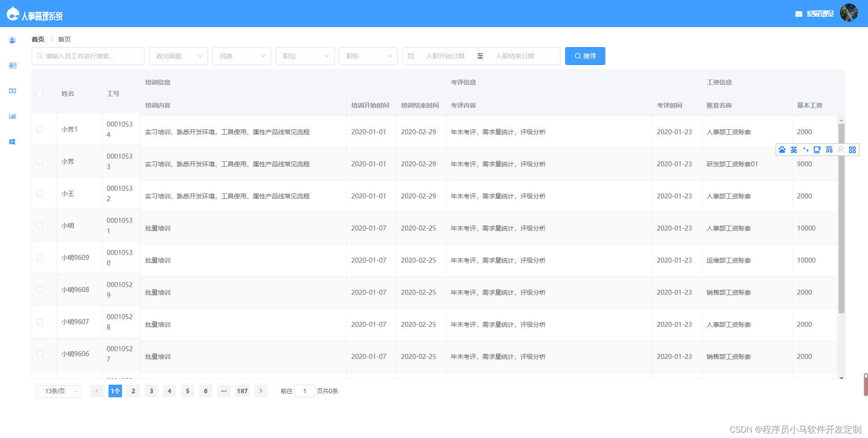868x438 pixels.
Task: Click the paw icon in input toolbar
Action: click(782, 150)
